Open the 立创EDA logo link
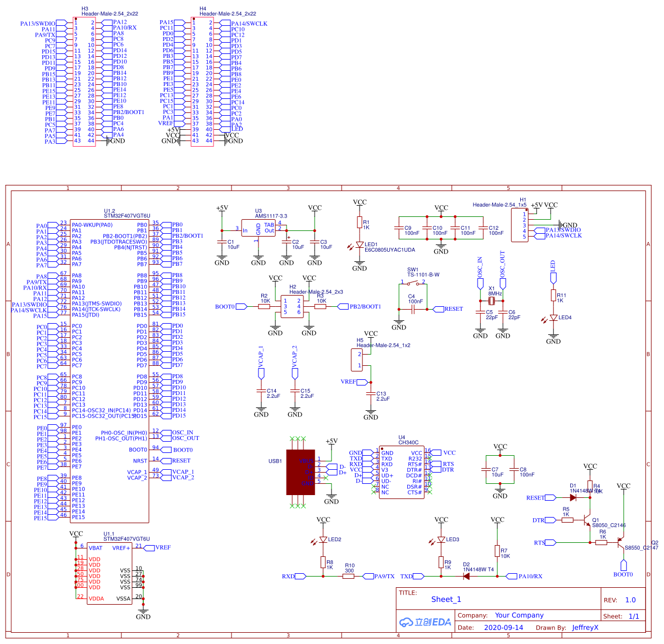The width and height of the screenshot is (664, 644). pyautogui.click(x=425, y=621)
